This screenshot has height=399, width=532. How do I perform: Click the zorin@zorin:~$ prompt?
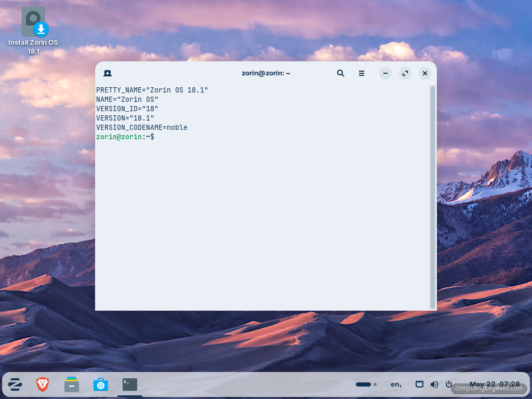(x=125, y=137)
